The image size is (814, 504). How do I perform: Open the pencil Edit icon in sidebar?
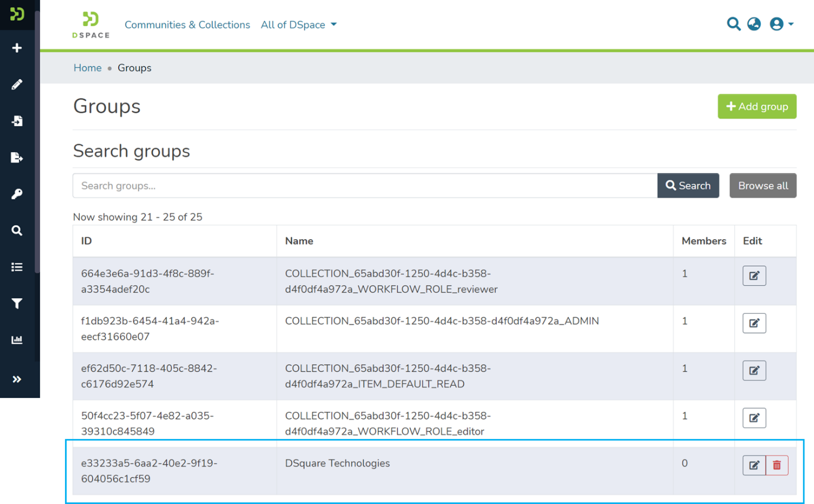(x=17, y=84)
